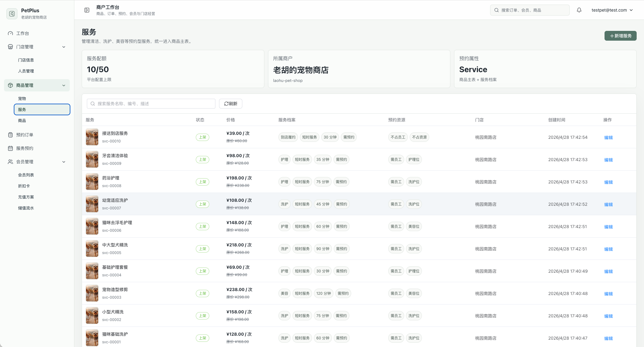Click thumbnail of 宠物造型修剪
The height and width of the screenshot is (347, 644).
[x=92, y=293]
